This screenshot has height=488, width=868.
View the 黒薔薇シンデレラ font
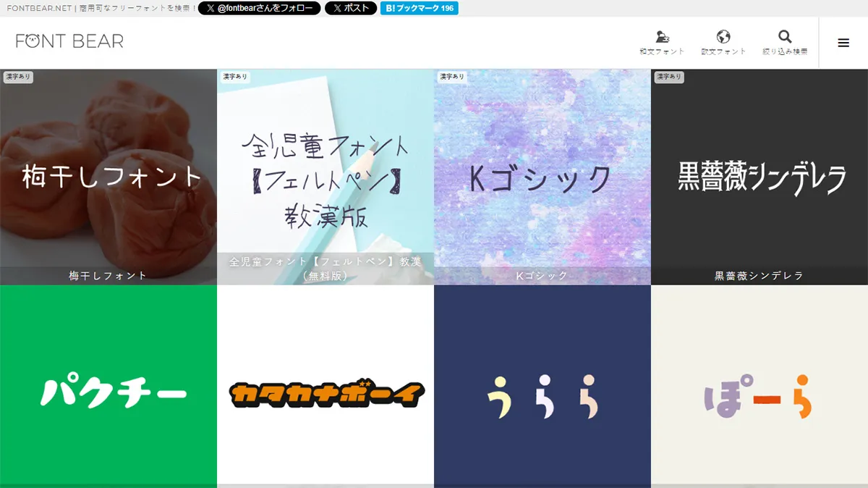coord(759,174)
